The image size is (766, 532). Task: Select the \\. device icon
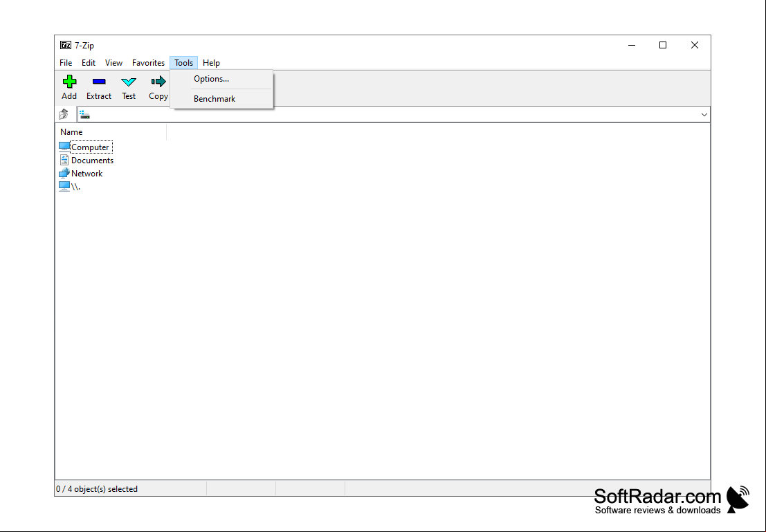(64, 186)
